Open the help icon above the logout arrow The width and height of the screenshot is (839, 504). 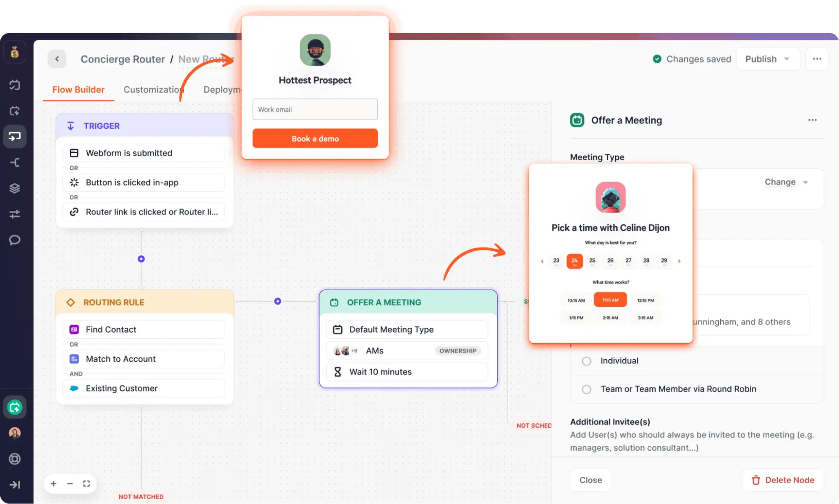click(x=15, y=459)
